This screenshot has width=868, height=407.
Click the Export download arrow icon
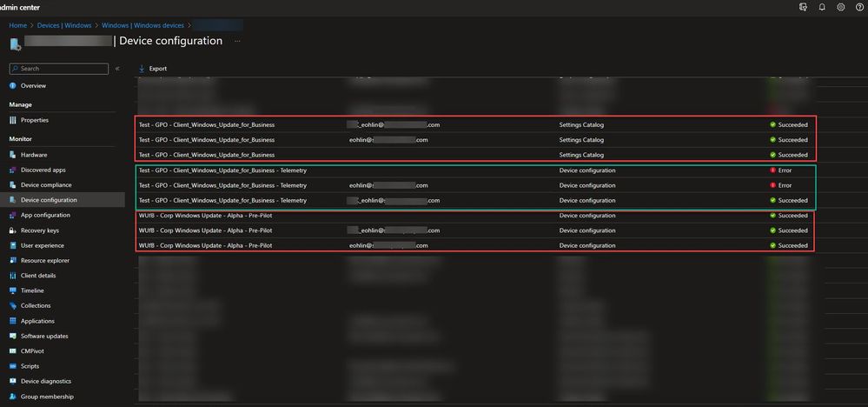point(142,69)
